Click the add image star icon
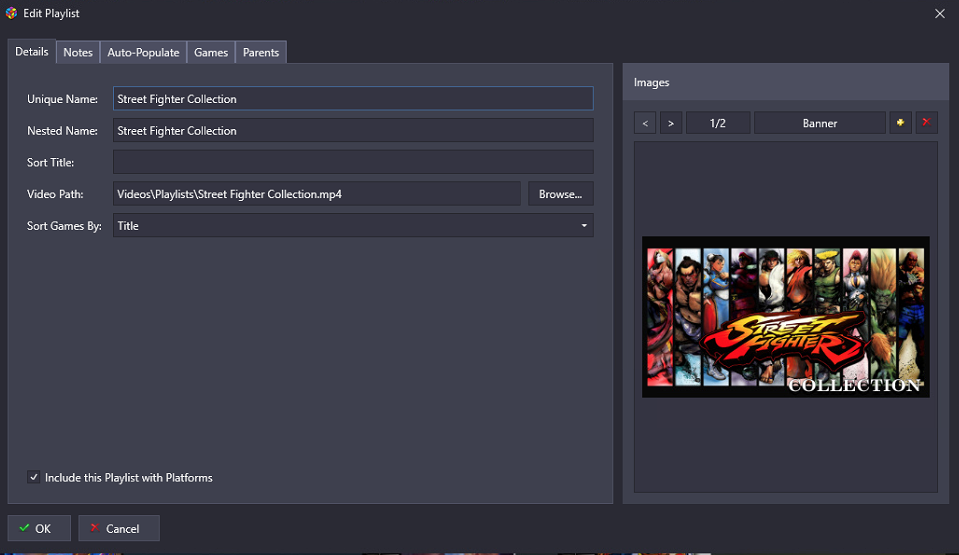Viewport: 959px width, 555px height. coord(900,123)
